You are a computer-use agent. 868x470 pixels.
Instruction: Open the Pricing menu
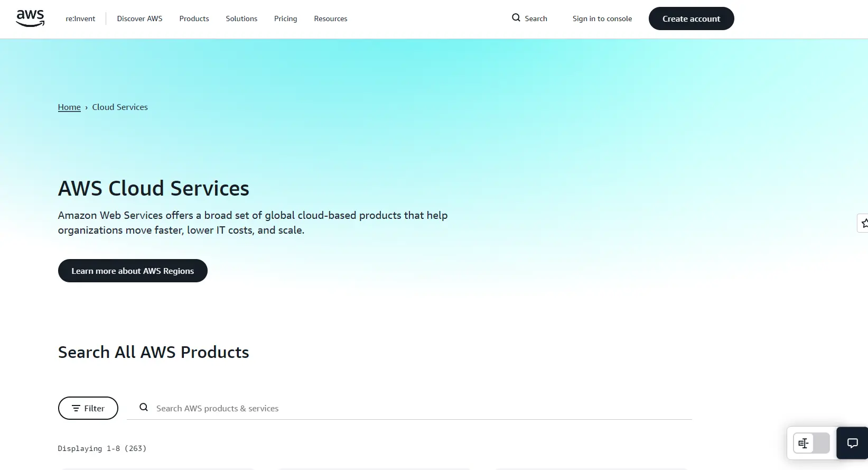coord(285,19)
